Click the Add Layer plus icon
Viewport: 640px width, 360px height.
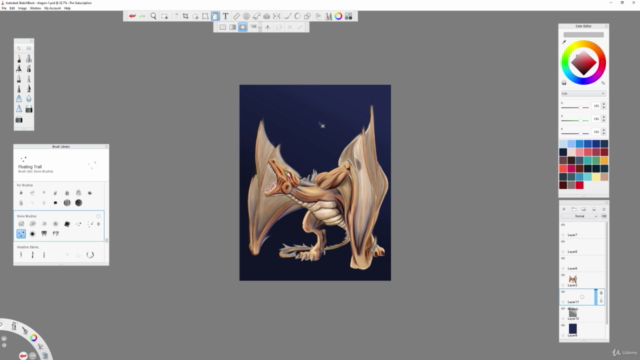564,209
